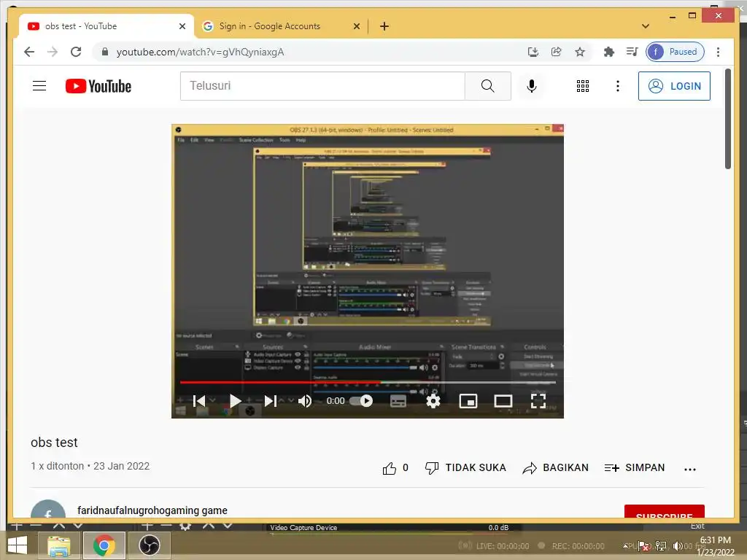The height and width of the screenshot is (560, 747).
Task: Open the YouTube apps grid icon
Action: [x=583, y=86]
